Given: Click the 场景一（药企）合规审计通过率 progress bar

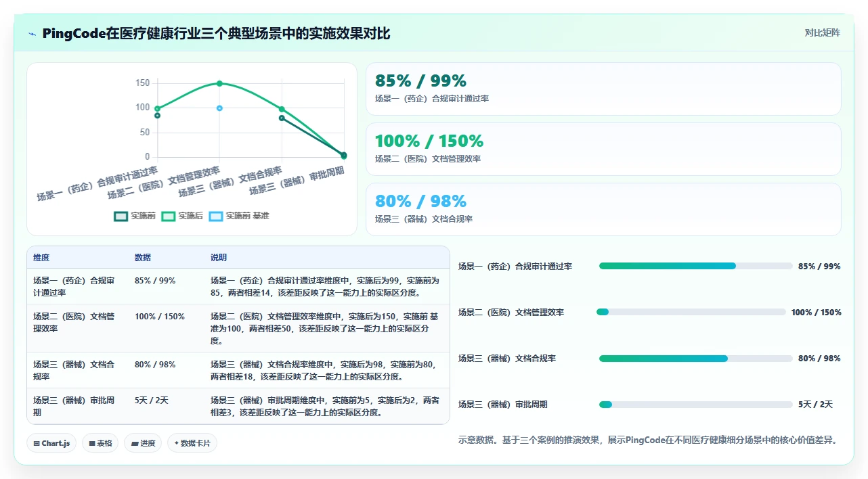Looking at the screenshot, I should (x=695, y=266).
